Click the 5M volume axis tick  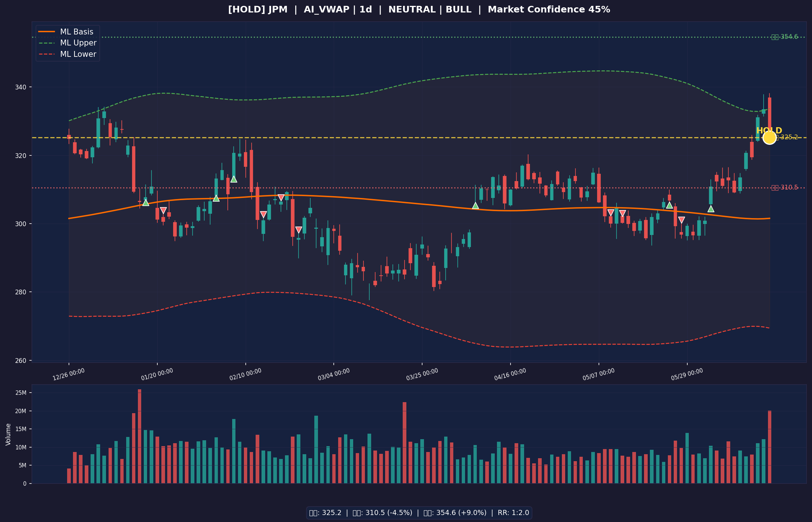click(22, 466)
